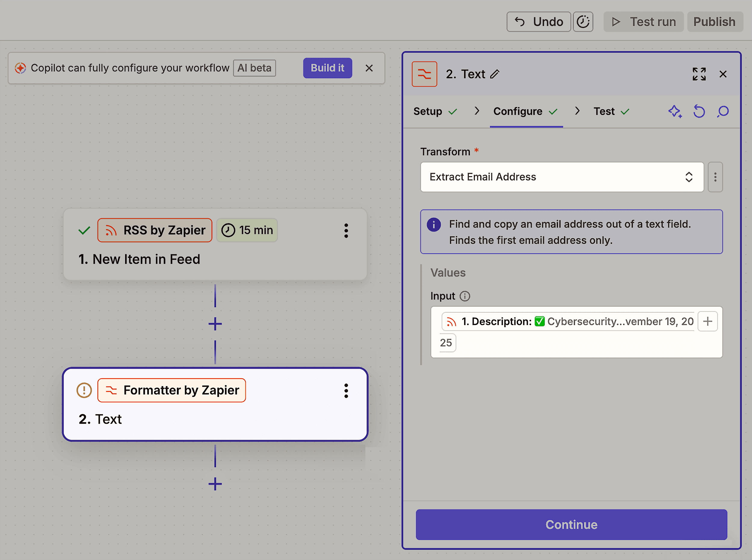
Task: Click the version history clock icon
Action: click(x=583, y=22)
